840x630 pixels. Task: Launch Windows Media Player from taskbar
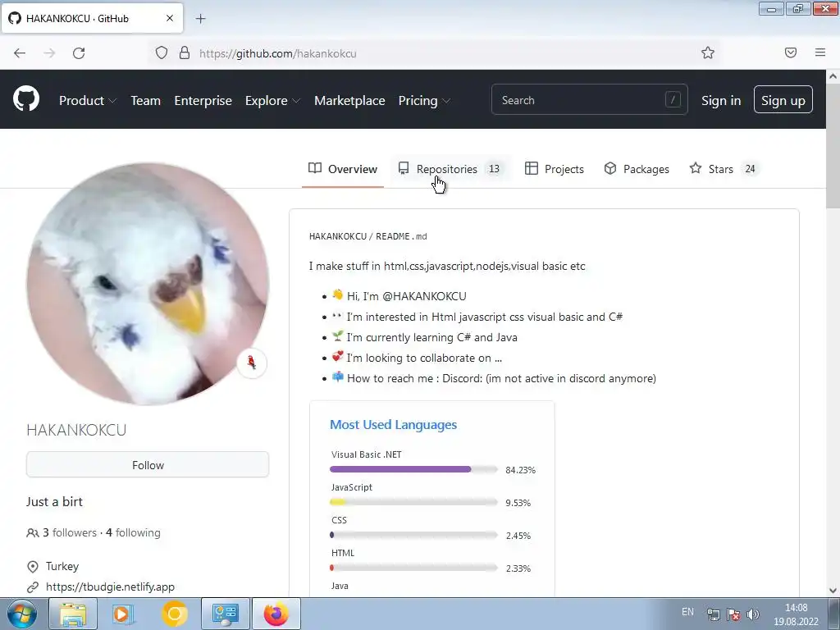pyautogui.click(x=123, y=614)
